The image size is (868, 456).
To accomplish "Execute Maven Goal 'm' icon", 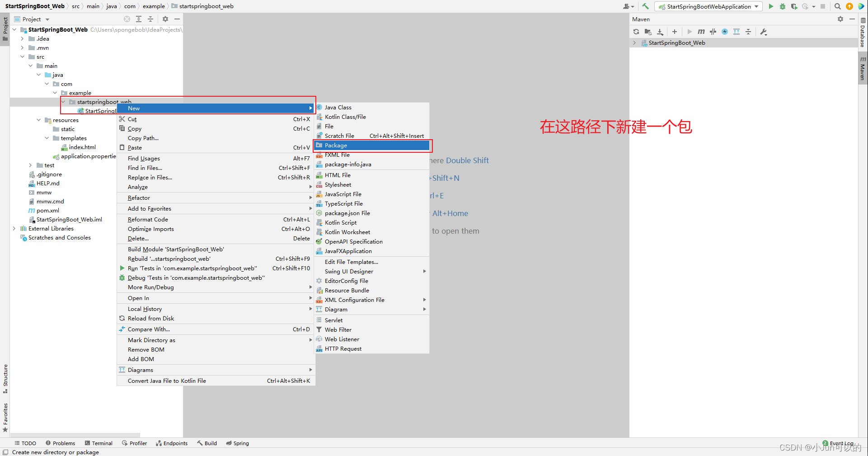I will pos(701,32).
